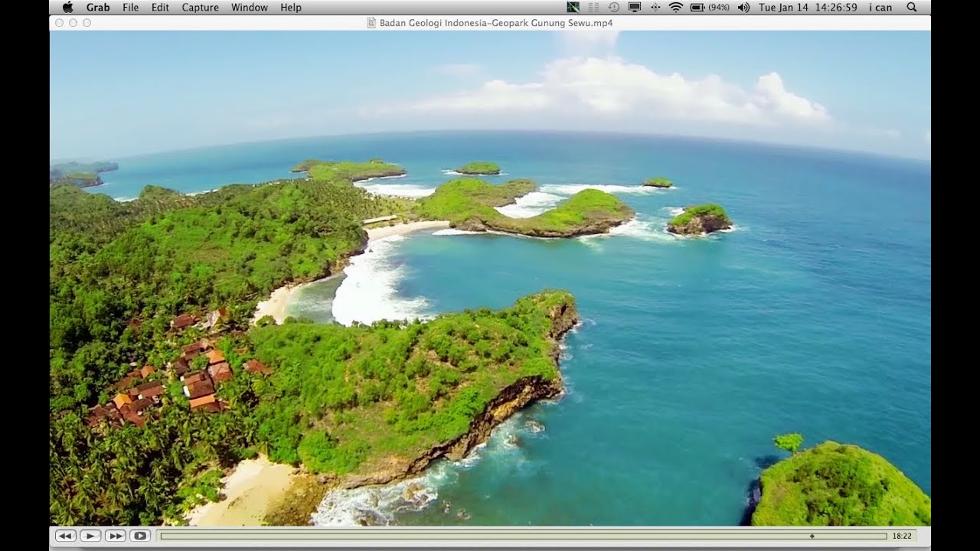Click the leftmost green app icon in menu bar
This screenshot has height=551, width=980.
coord(573,7)
